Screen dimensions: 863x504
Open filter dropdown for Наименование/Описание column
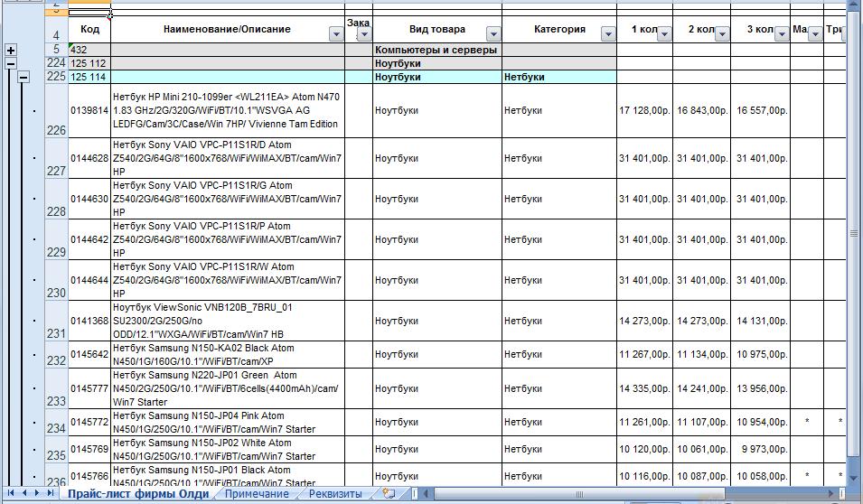coord(336,34)
